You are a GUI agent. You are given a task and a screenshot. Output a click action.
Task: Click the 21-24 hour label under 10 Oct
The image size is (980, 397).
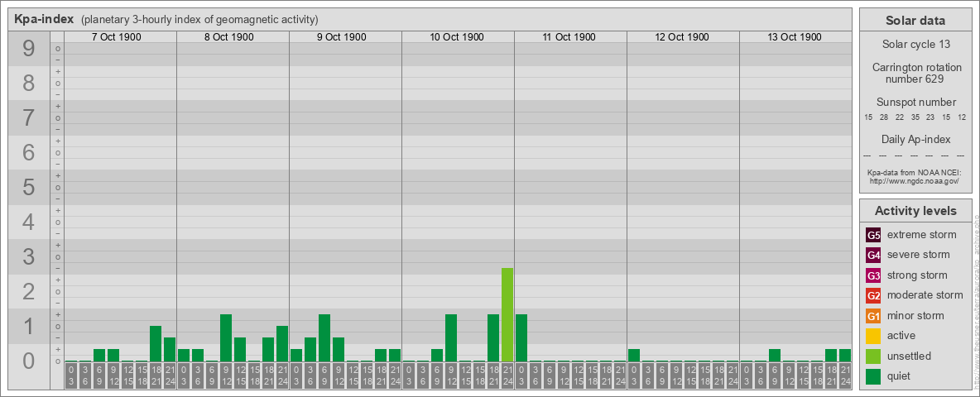coord(507,376)
